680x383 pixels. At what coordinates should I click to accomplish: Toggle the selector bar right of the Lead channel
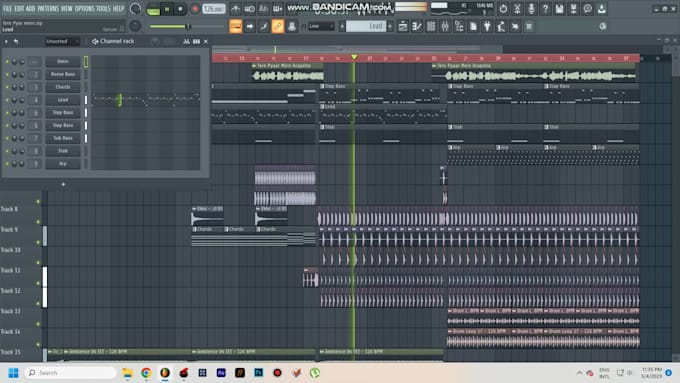[x=86, y=100]
